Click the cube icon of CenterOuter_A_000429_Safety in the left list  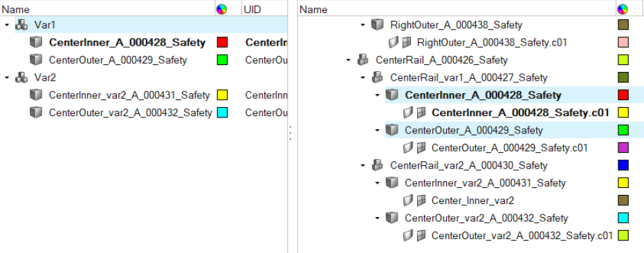pyautogui.click(x=36, y=60)
